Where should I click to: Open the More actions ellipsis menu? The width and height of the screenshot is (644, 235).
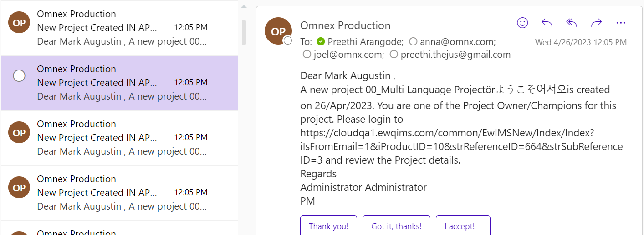coord(621,23)
